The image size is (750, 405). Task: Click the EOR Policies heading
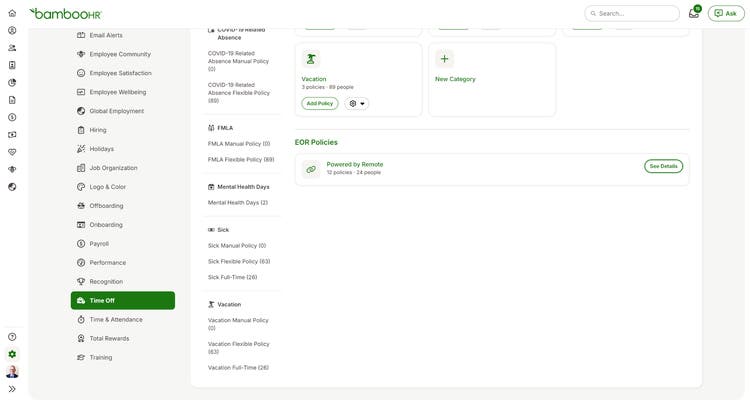coord(316,142)
